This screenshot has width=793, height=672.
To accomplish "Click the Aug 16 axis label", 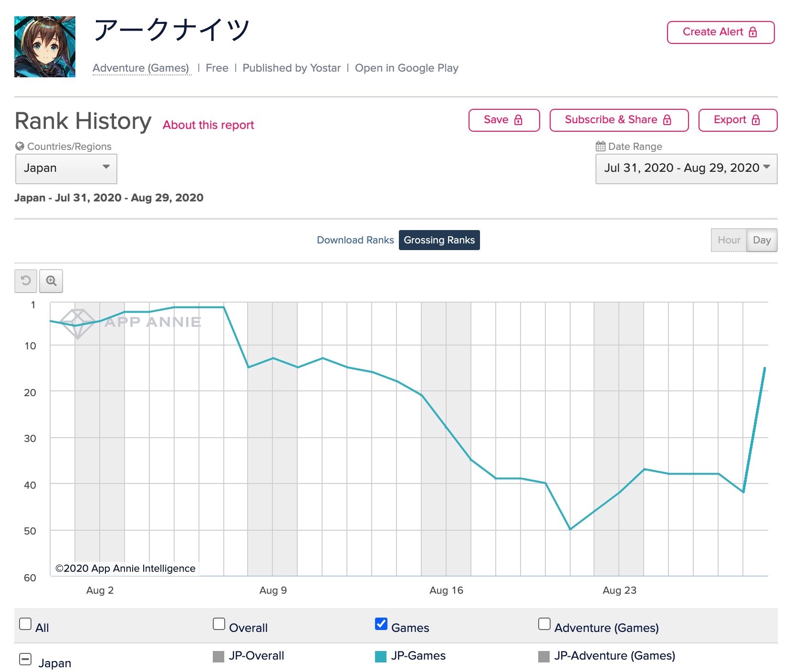I will point(446,590).
